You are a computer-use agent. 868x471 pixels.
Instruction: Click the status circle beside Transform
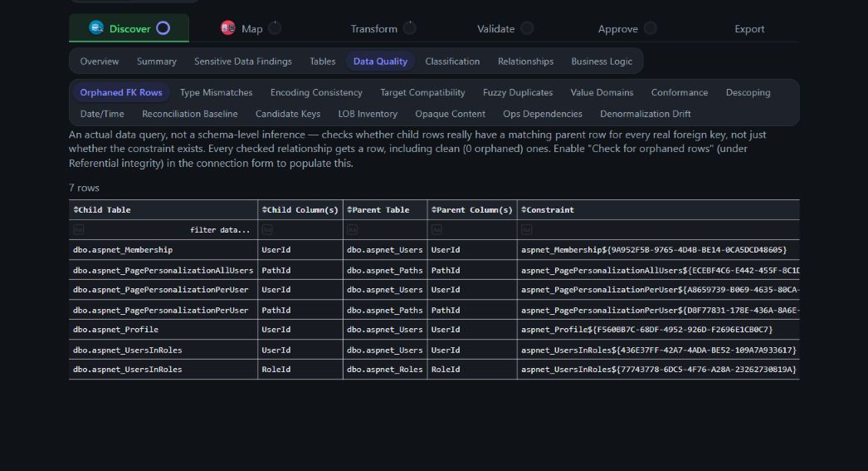410,27
